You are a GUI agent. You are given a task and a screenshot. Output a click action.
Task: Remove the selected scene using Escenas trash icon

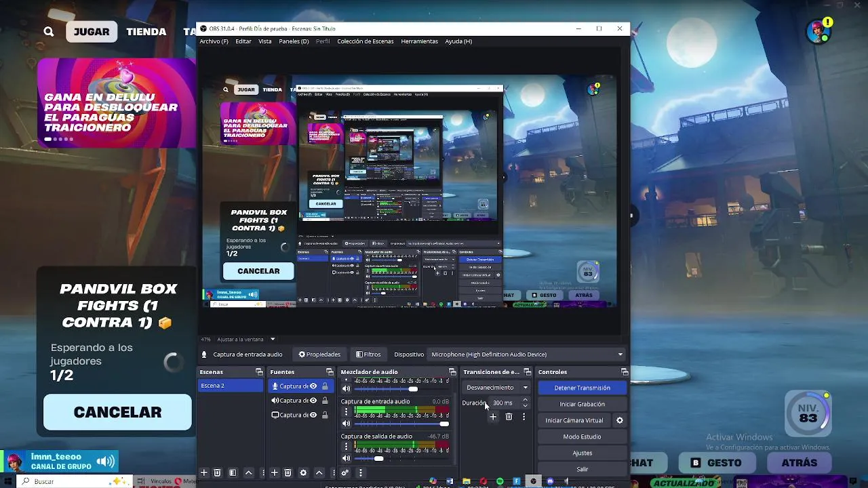(x=217, y=472)
